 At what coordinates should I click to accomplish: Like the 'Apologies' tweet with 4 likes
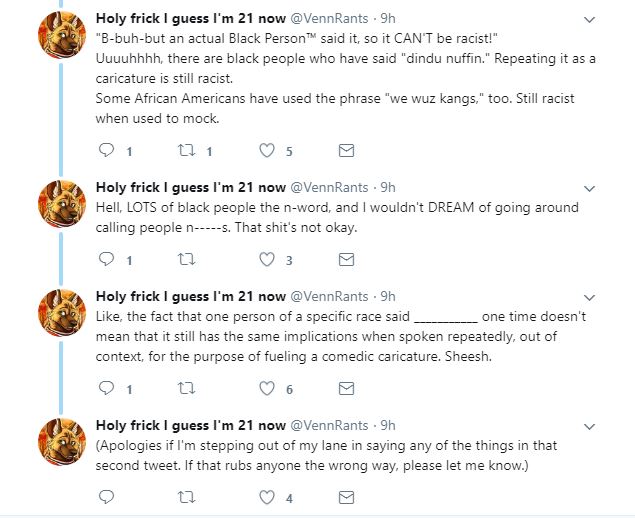point(267,497)
